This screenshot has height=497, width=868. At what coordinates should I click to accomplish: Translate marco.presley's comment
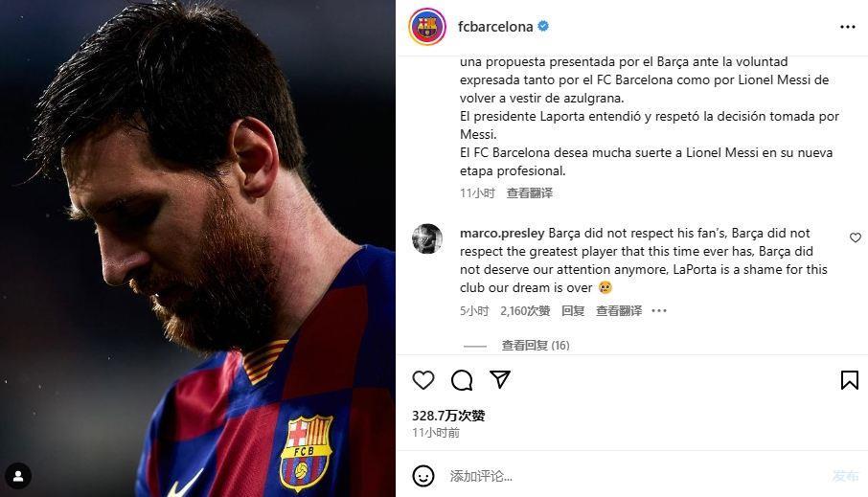pyautogui.click(x=619, y=311)
